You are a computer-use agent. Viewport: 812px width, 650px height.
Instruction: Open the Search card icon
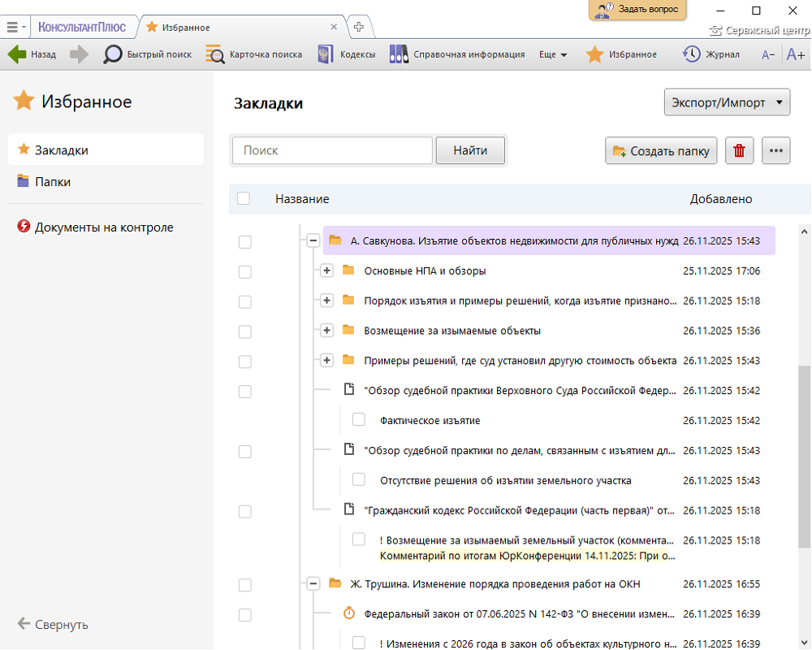click(x=215, y=54)
